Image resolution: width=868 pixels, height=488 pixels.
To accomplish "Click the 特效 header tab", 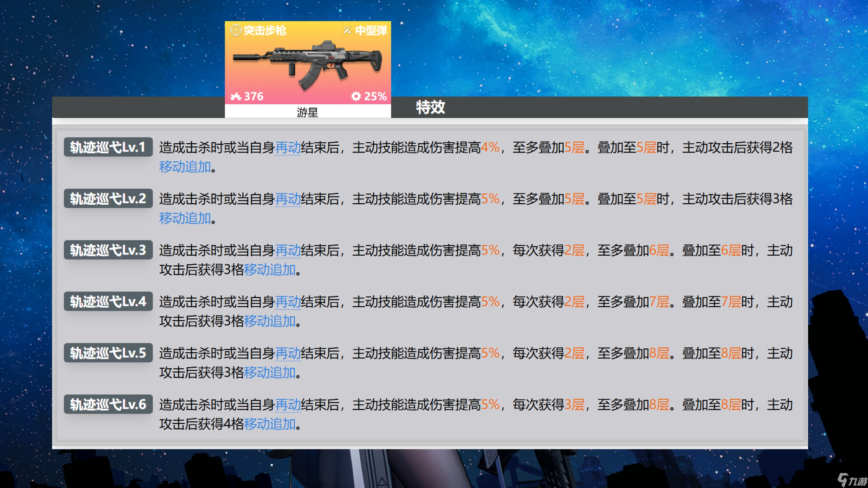I will click(430, 107).
